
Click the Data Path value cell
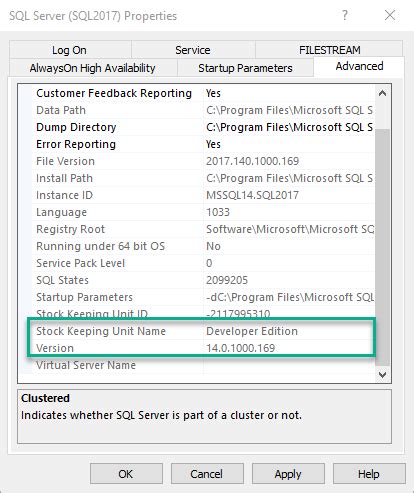pos(289,110)
